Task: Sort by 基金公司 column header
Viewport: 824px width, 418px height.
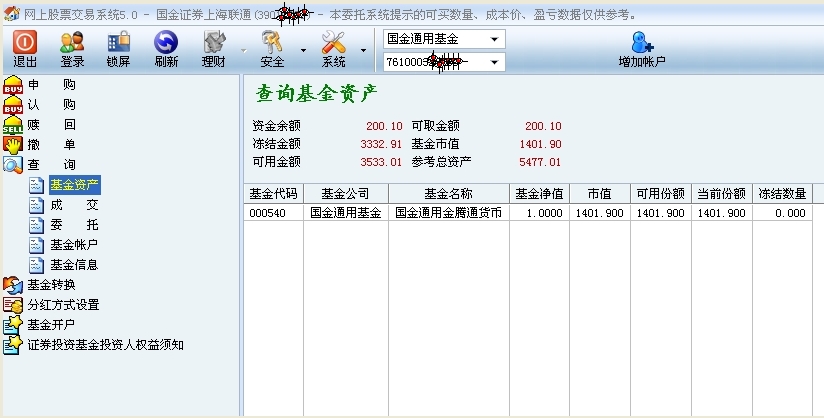Action: point(346,194)
